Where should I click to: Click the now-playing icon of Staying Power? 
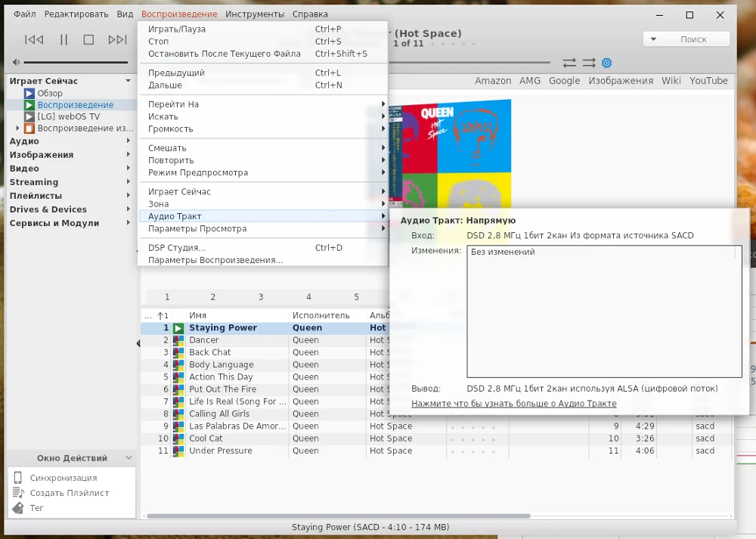tap(178, 328)
